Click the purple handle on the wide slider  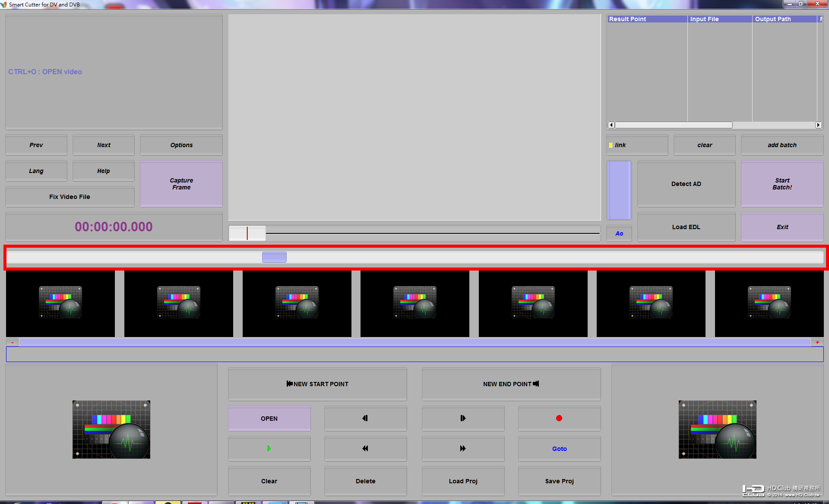274,257
